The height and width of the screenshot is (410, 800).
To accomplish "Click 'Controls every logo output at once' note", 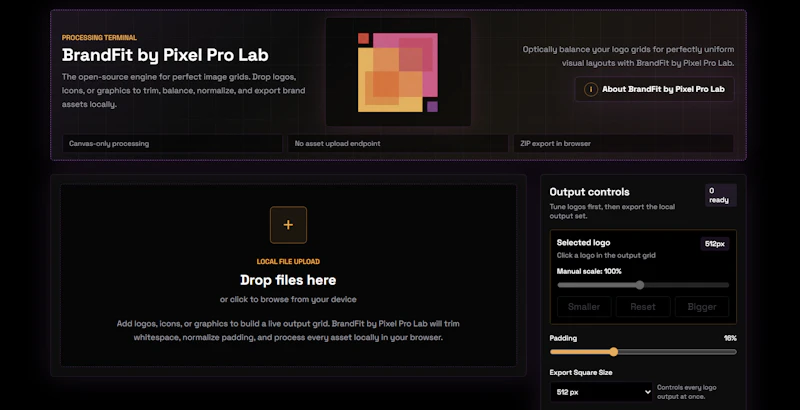I will 686,392.
